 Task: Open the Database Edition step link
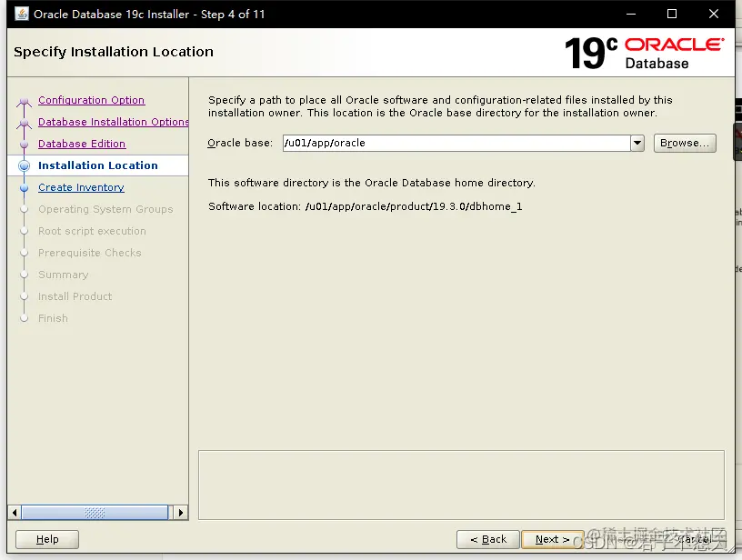tap(82, 144)
